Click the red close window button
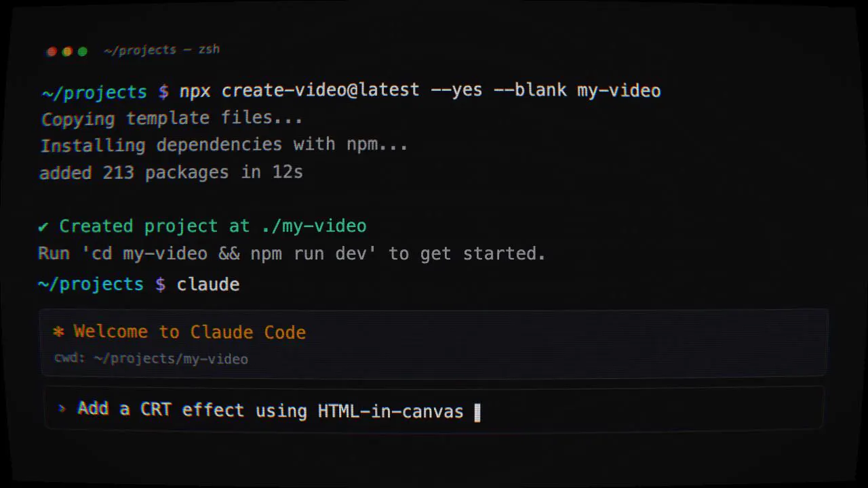This screenshot has height=488, width=868. click(x=52, y=52)
